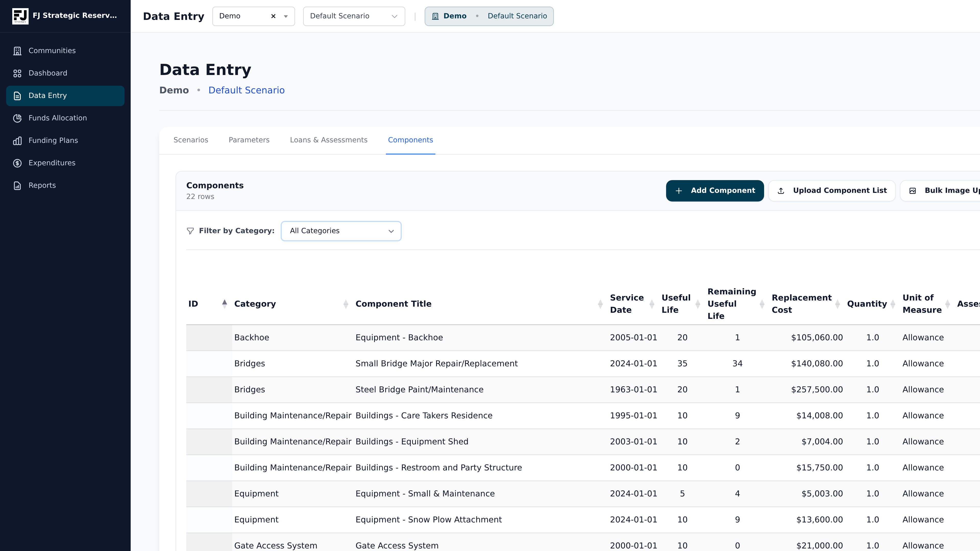
Task: Click the building icon in the Demo badge
Action: pyautogui.click(x=435, y=16)
